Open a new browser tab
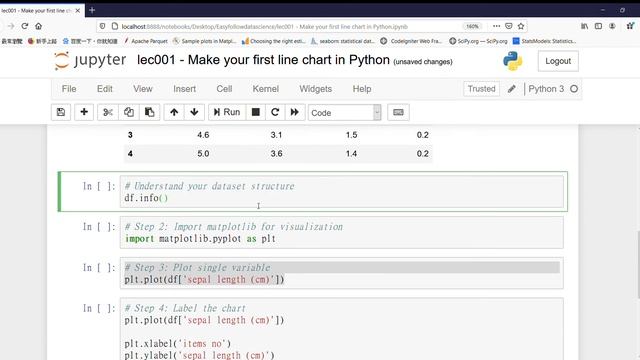The height and width of the screenshot is (360, 640). (92, 10)
